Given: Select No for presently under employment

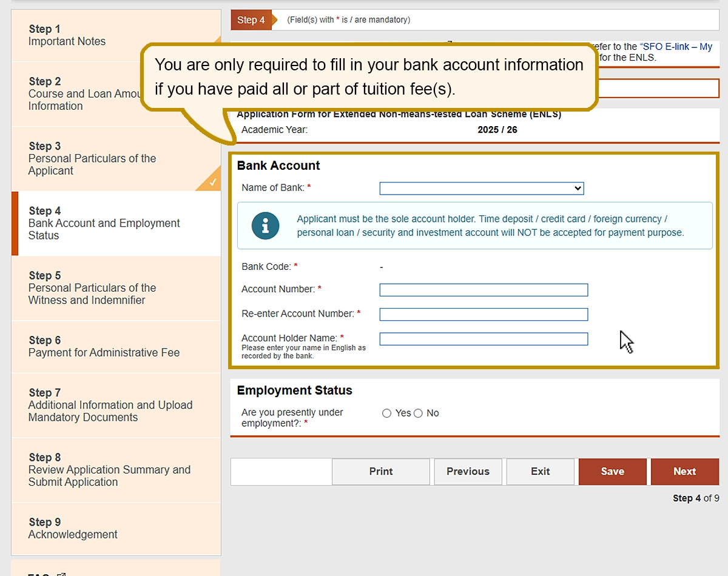Looking at the screenshot, I should [x=418, y=414].
